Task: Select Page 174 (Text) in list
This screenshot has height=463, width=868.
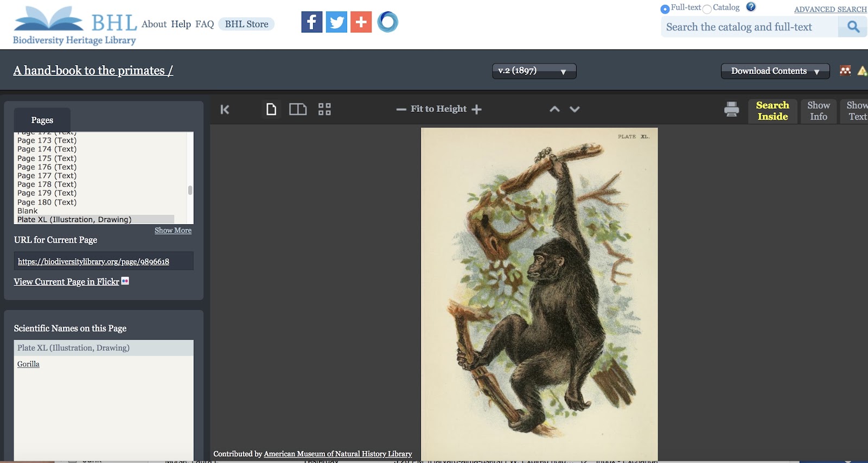Action: pyautogui.click(x=47, y=149)
